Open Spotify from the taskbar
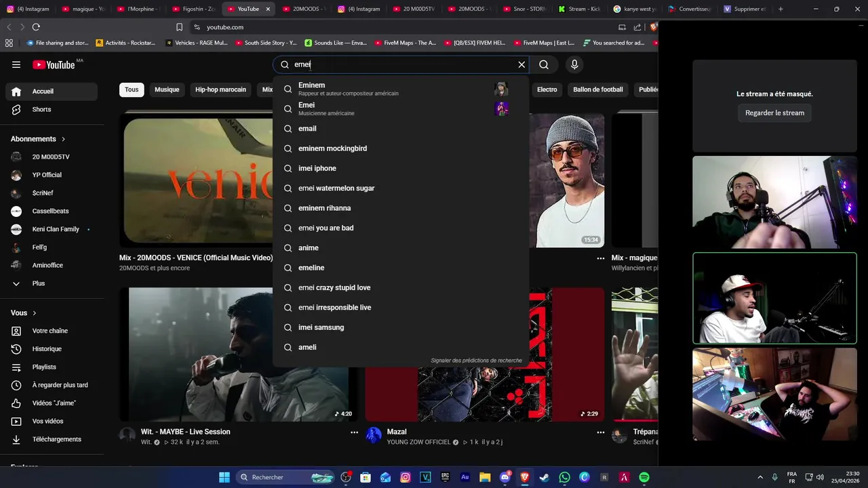This screenshot has width=868, height=488. (644, 477)
